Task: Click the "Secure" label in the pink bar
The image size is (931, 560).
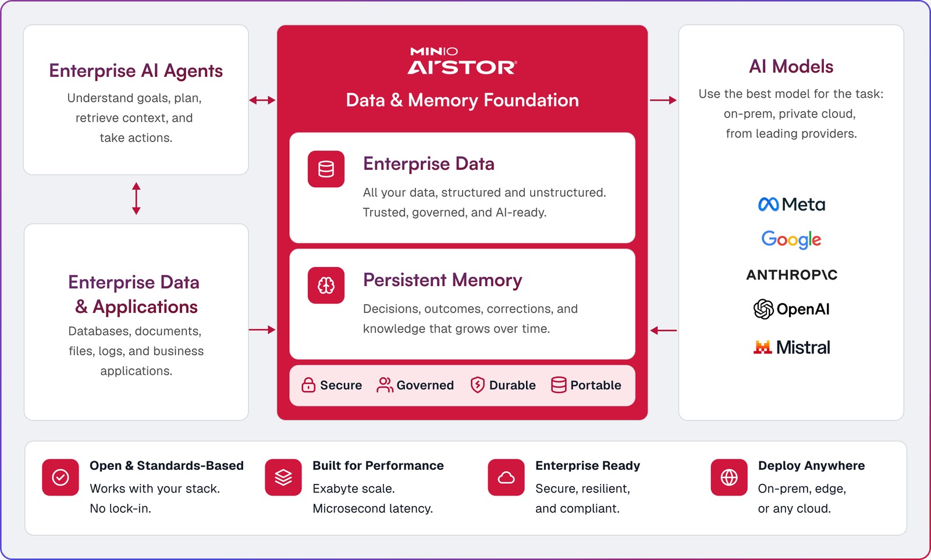Action: pyautogui.click(x=341, y=385)
